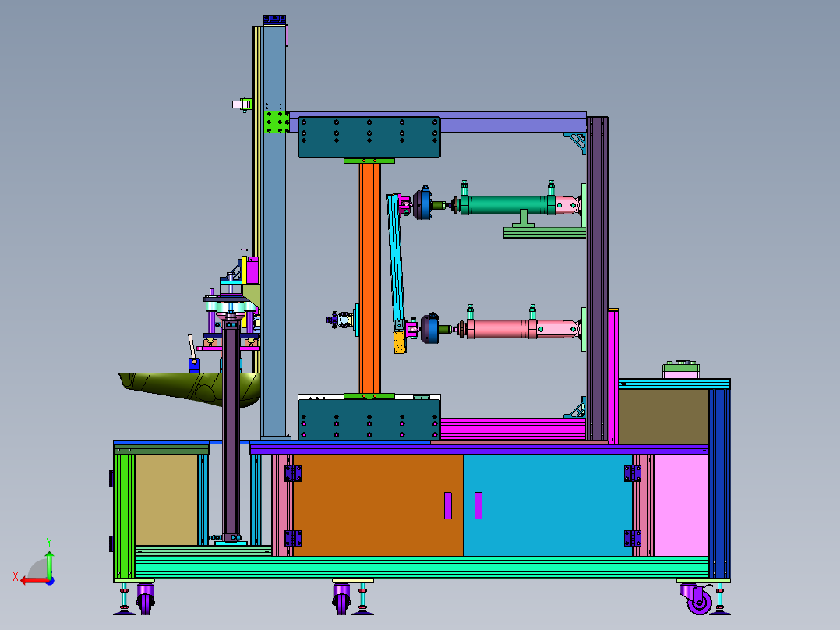The height and width of the screenshot is (630, 840).
Task: Select the upper-left hinge on the orange door
Action: pos(293,473)
